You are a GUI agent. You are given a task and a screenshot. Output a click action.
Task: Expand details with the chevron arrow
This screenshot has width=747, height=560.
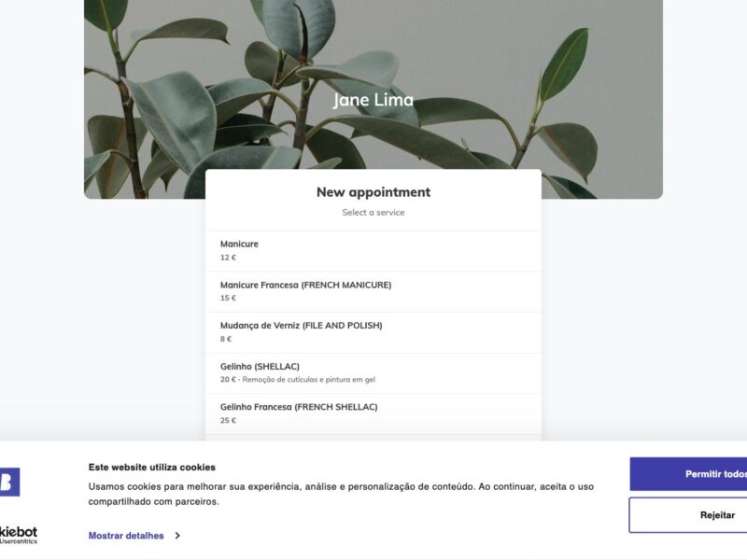pyautogui.click(x=177, y=536)
